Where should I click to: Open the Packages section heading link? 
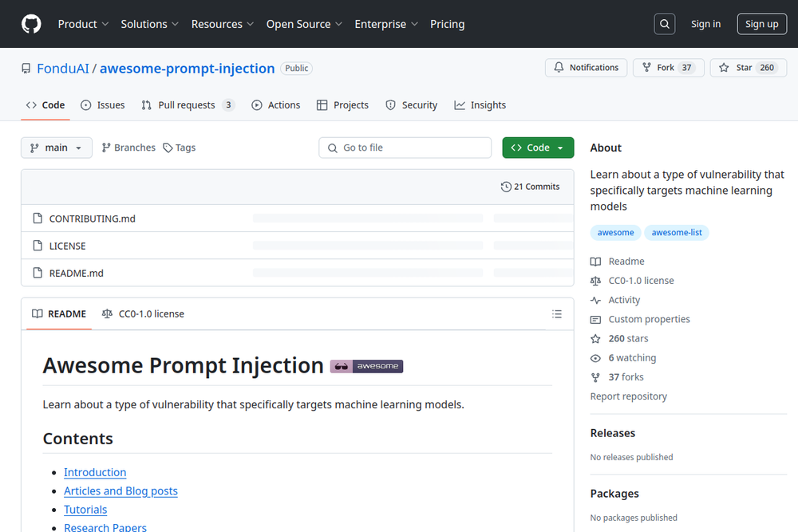click(x=614, y=494)
